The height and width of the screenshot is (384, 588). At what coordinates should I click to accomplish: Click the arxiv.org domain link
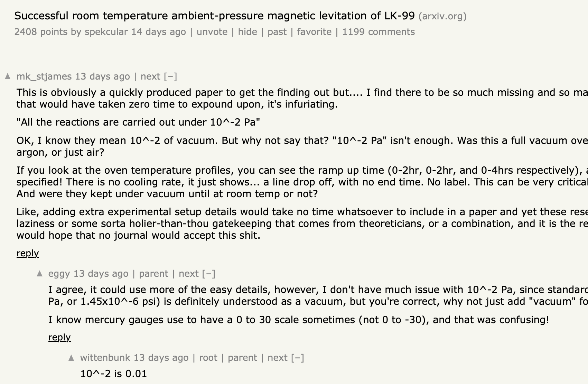coord(442,16)
